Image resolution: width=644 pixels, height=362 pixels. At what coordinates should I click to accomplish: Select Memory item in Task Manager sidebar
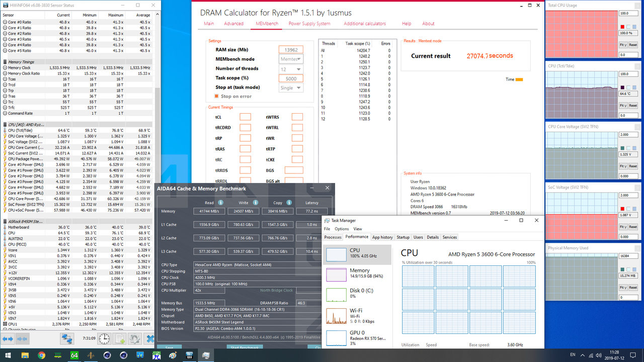pos(358,274)
